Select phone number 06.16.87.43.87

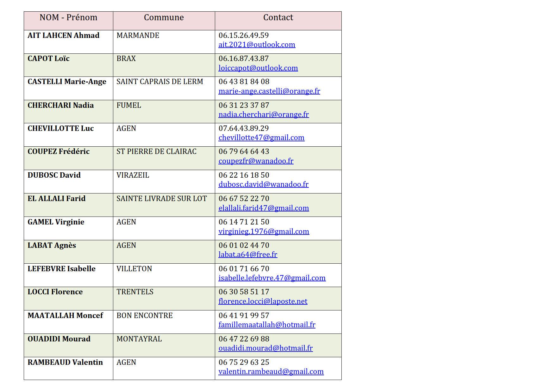243,58
